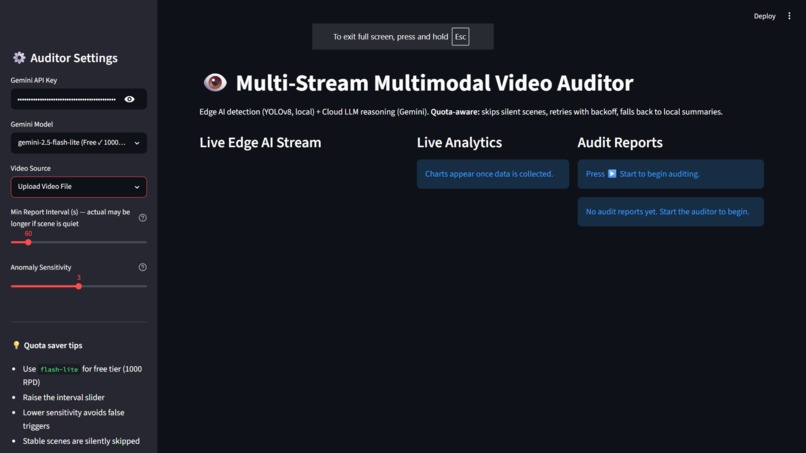Click the Esc key hint
This screenshot has width=806, height=453.
[x=460, y=37]
